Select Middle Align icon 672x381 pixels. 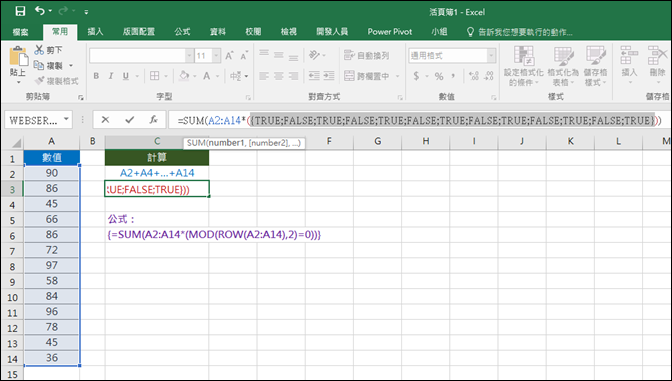pos(279,55)
